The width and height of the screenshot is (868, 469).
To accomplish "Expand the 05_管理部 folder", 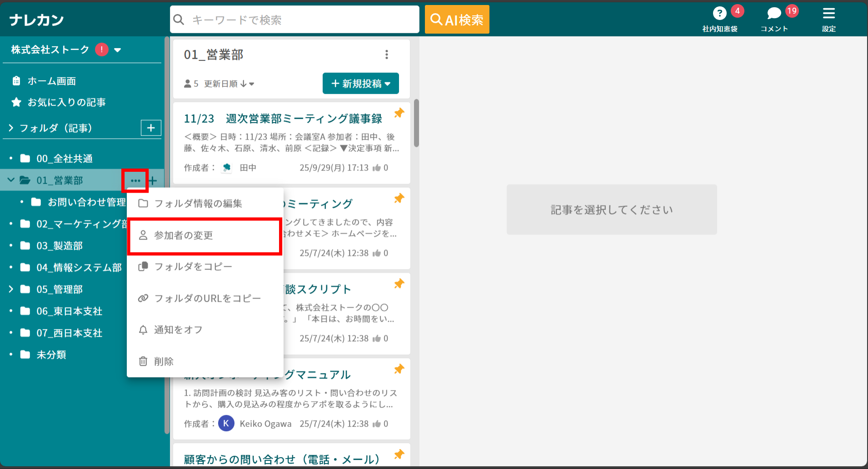I will pyautogui.click(x=10, y=289).
